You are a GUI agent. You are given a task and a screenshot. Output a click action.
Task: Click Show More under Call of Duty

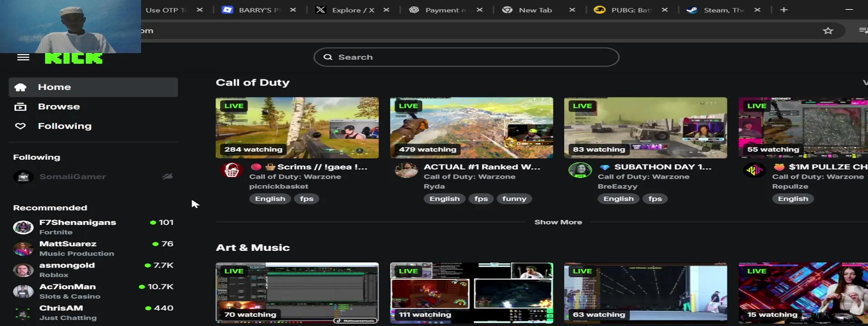pyautogui.click(x=558, y=222)
